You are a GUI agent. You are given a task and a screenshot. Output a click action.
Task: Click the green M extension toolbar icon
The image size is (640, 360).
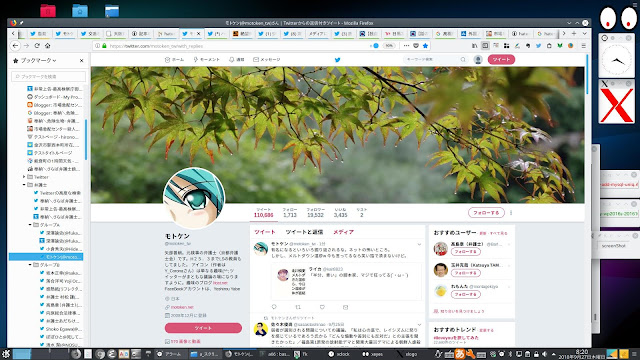(x=560, y=46)
